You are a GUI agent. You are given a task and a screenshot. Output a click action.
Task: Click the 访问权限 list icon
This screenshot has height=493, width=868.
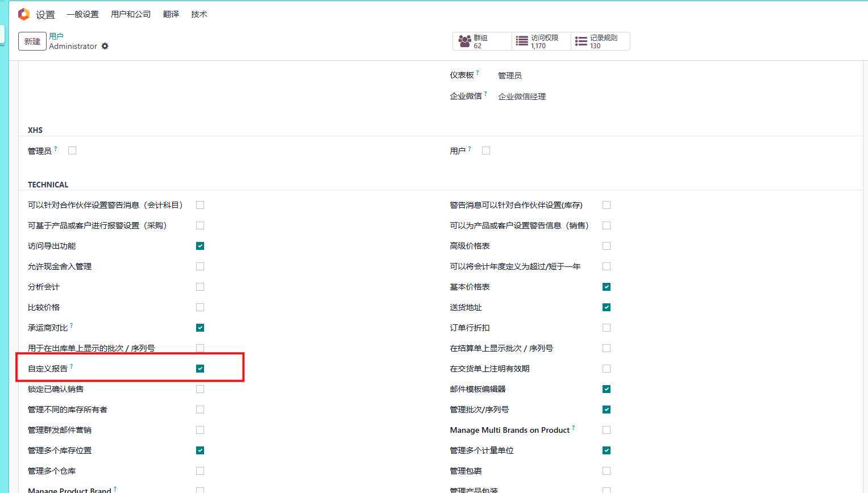[522, 41]
